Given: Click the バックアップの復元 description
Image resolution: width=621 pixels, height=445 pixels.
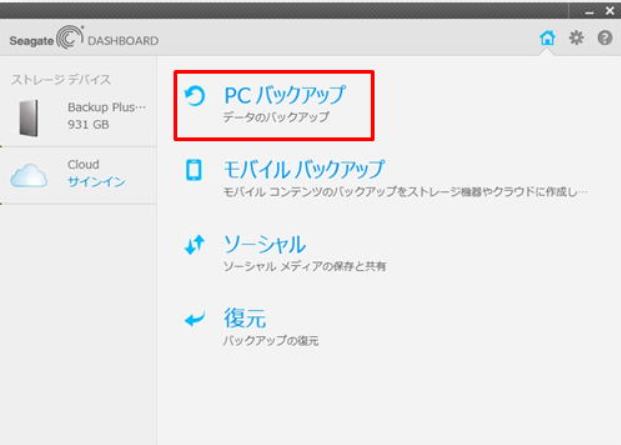Looking at the screenshot, I should pyautogui.click(x=271, y=340).
